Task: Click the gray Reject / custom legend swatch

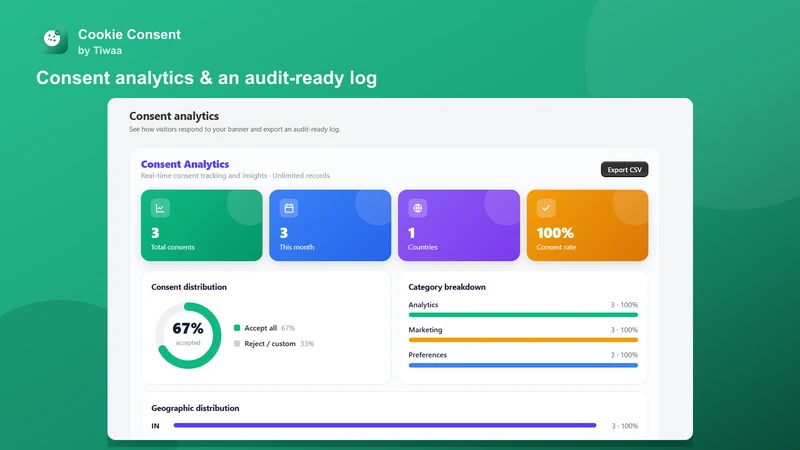Action: (237, 343)
